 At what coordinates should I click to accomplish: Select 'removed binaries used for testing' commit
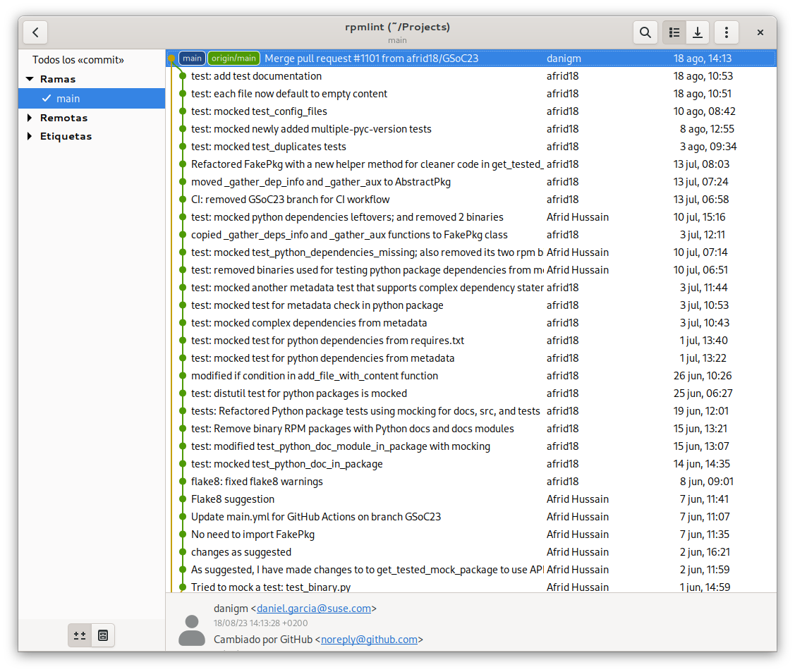(x=471, y=270)
